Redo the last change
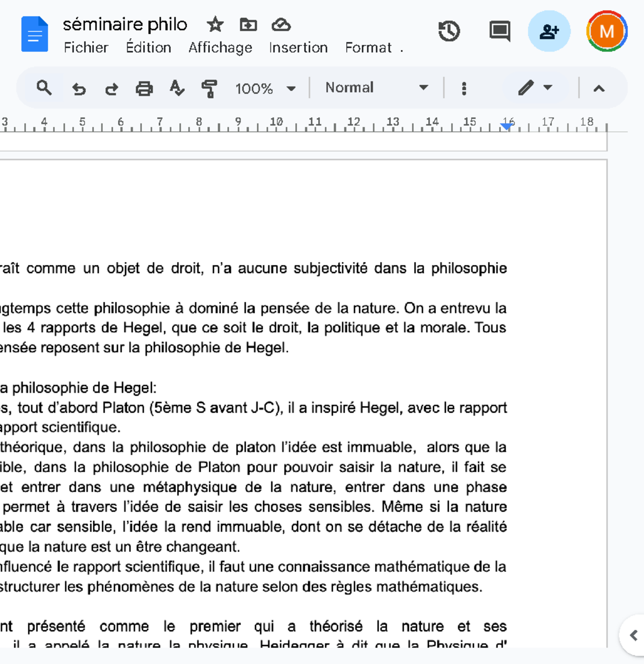Image resolution: width=644 pixels, height=664 pixels. tap(112, 89)
